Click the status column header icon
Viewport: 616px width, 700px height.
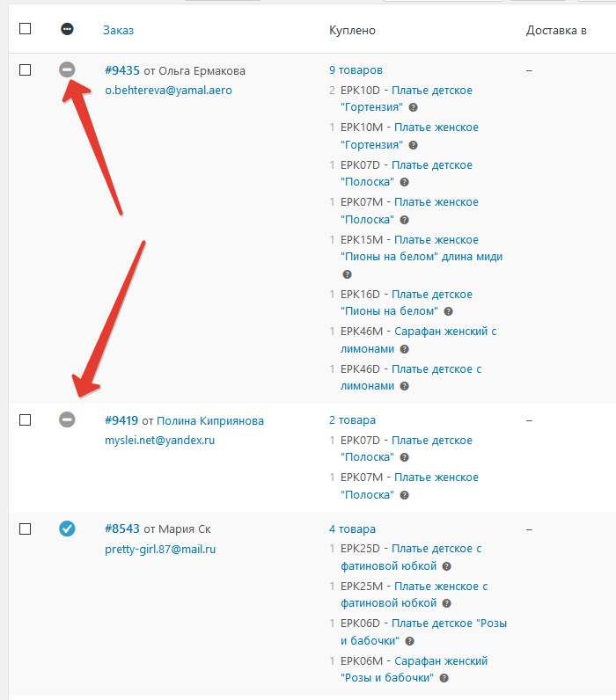pyautogui.click(x=67, y=29)
